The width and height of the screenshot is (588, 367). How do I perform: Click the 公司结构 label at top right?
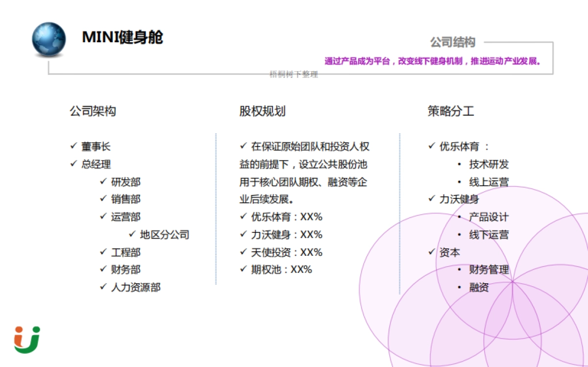pos(453,43)
